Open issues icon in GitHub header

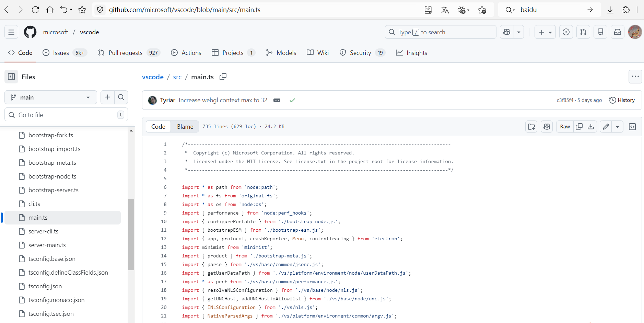(x=566, y=32)
